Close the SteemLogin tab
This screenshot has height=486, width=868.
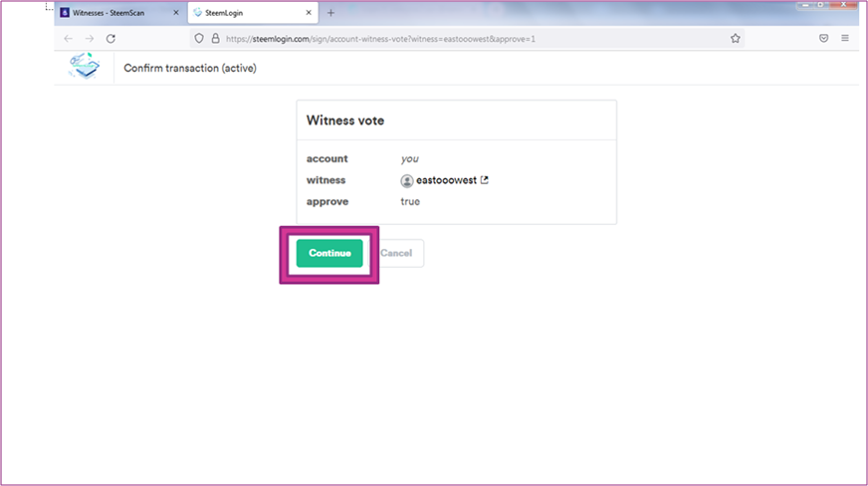point(309,13)
